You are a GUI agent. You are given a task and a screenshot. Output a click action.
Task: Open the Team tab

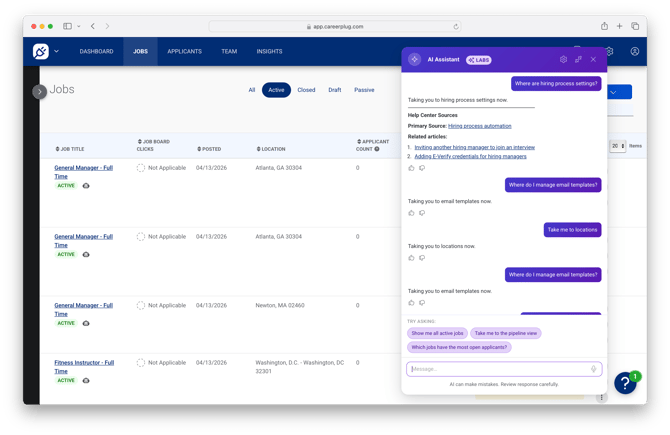coord(229,51)
